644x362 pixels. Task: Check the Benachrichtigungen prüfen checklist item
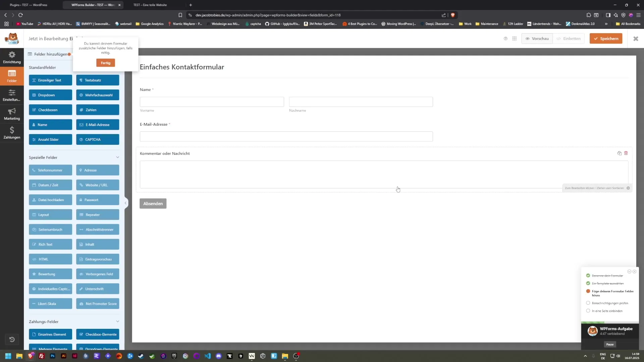tap(588, 303)
